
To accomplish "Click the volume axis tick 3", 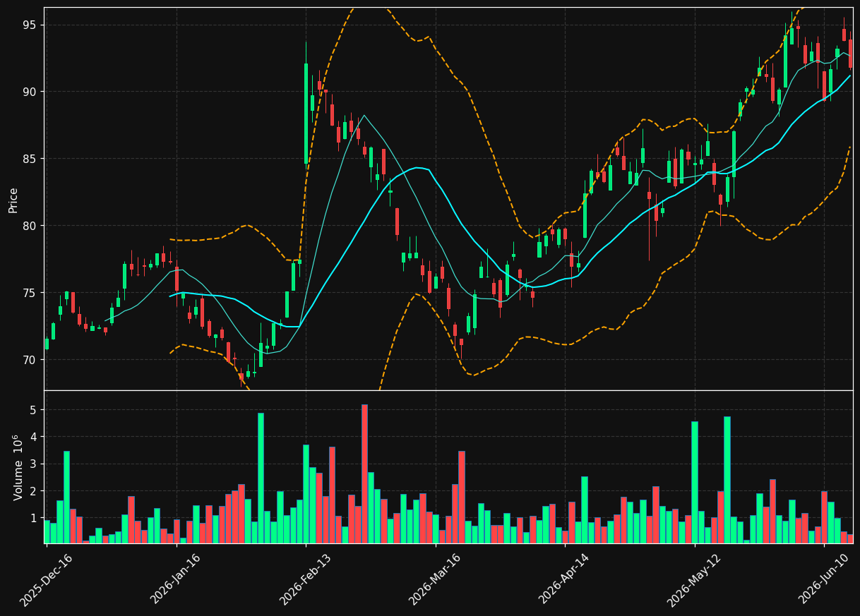I will tap(34, 464).
